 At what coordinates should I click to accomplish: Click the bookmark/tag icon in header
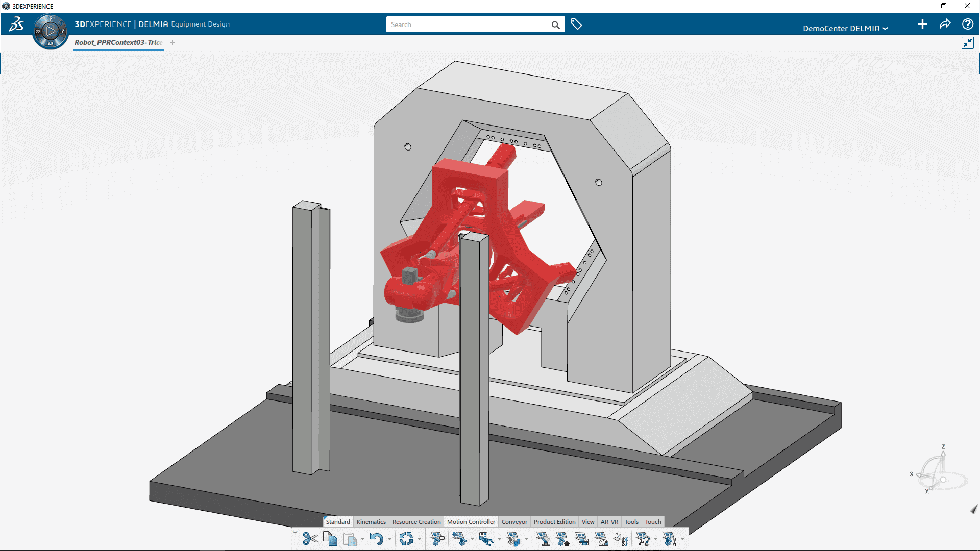click(x=576, y=24)
